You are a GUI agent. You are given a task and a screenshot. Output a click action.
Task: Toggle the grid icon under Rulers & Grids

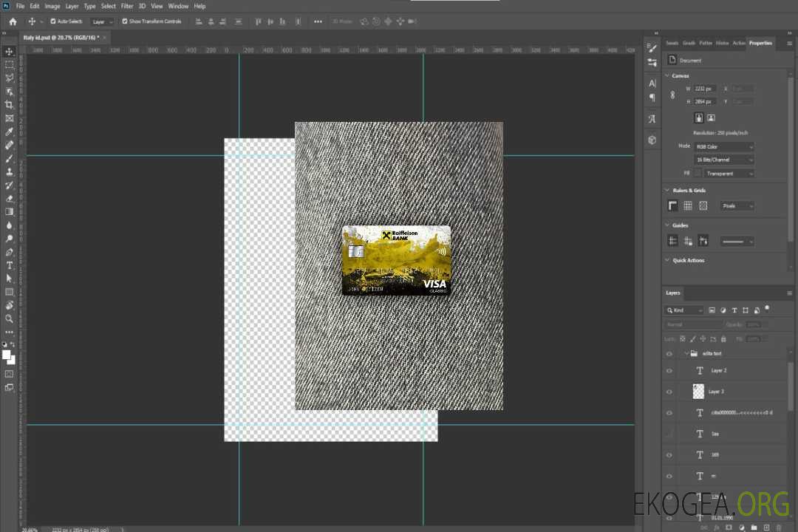(687, 206)
